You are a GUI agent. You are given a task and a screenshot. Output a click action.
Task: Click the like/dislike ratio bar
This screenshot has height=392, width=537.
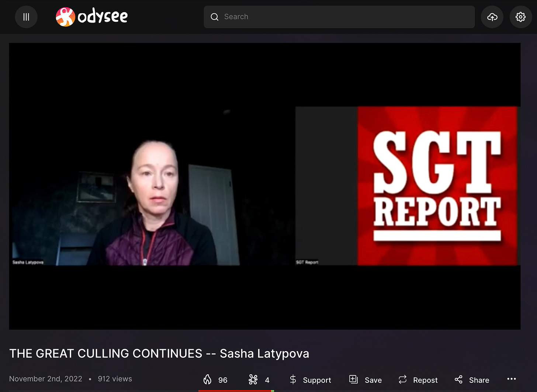(x=236, y=391)
